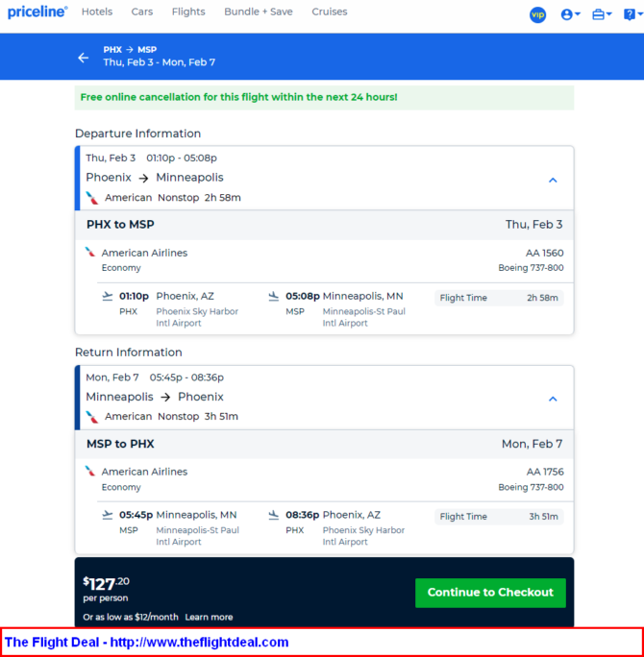
Task: Click the free online cancellation banner
Action: (x=324, y=98)
